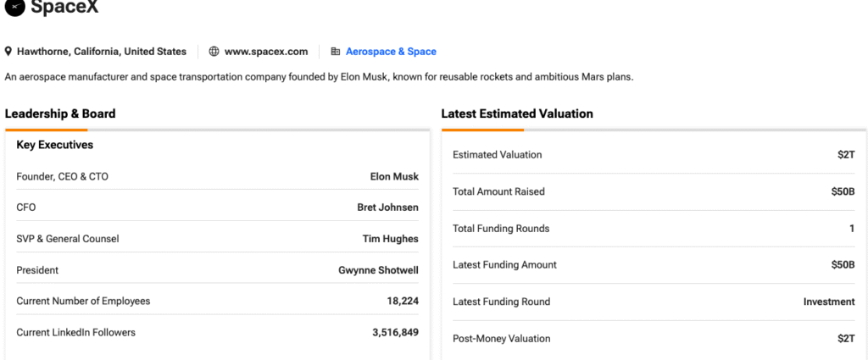The image size is (868, 360).
Task: Select the Leadership & Board section heading
Action: click(60, 114)
